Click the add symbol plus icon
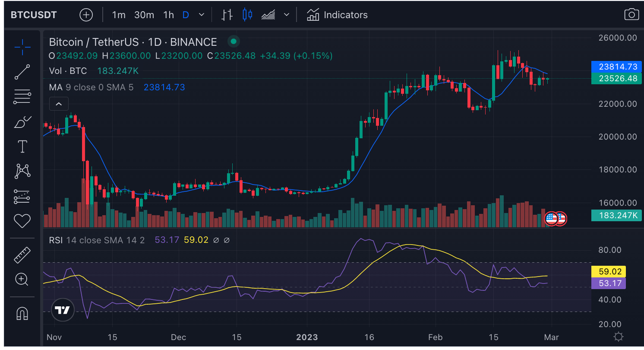 coord(86,15)
